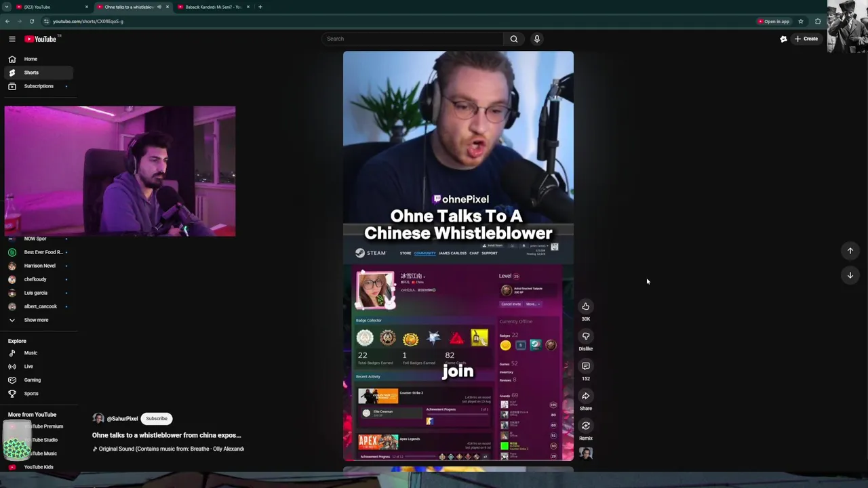This screenshot has height=488, width=868.
Task: Open YouTube Studio link
Action: coord(41,440)
